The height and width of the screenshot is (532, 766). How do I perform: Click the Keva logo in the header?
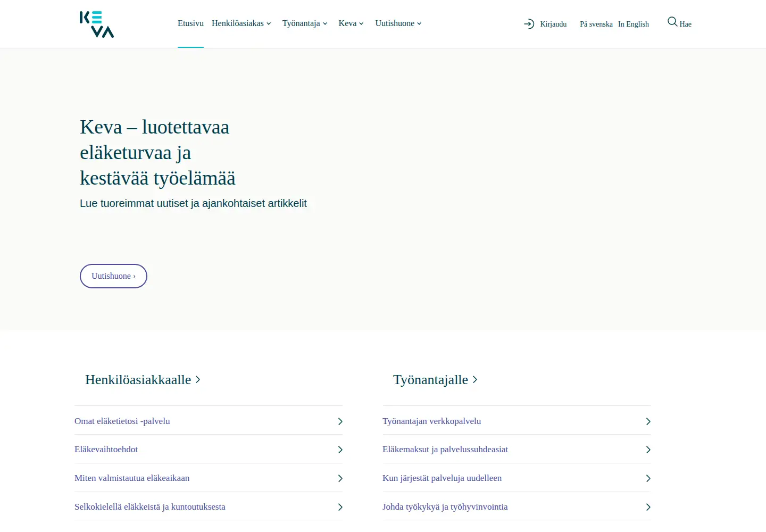point(97,24)
